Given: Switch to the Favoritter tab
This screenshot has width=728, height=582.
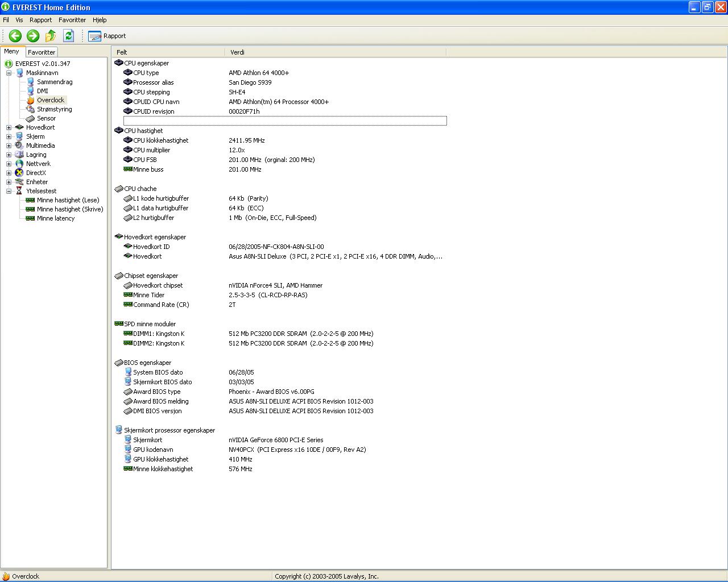Looking at the screenshot, I should [42, 52].
